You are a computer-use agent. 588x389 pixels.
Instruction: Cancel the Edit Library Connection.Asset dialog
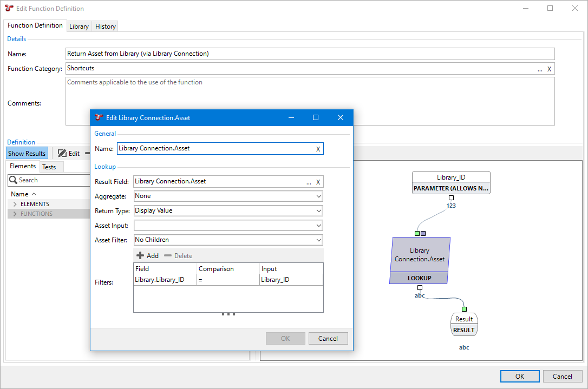[328, 339]
